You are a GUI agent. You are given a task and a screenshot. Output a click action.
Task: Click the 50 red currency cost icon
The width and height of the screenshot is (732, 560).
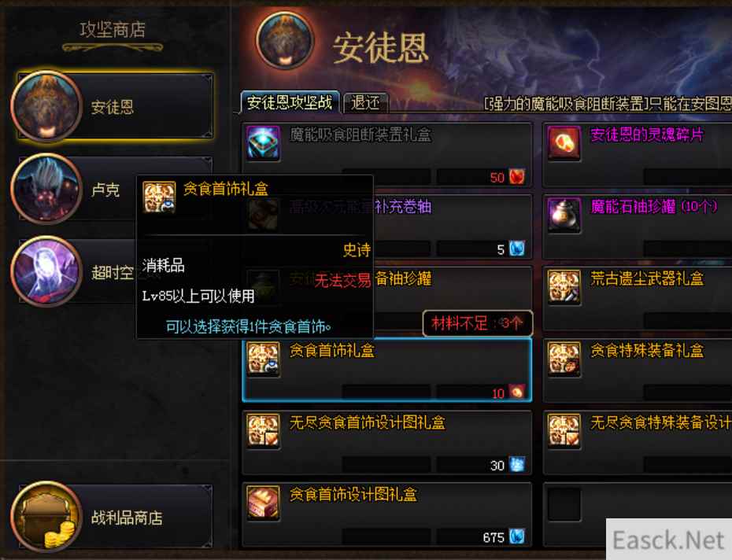[517, 177]
